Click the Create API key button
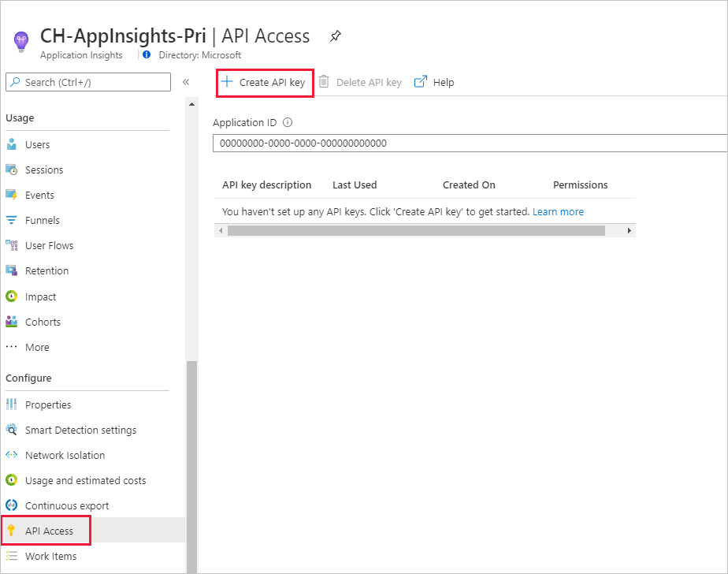728x574 pixels. [x=265, y=83]
